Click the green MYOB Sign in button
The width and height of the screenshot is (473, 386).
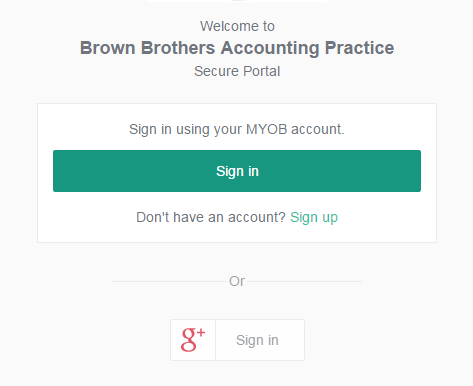237,171
